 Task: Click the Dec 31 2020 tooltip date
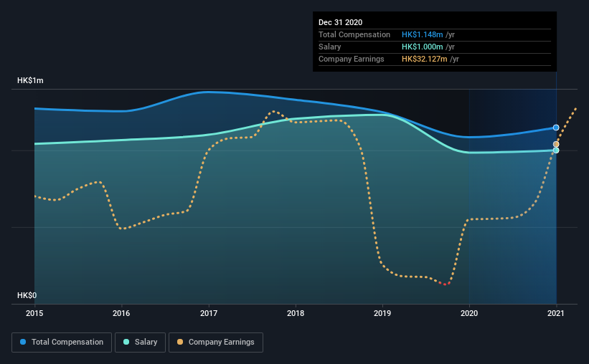click(x=340, y=22)
